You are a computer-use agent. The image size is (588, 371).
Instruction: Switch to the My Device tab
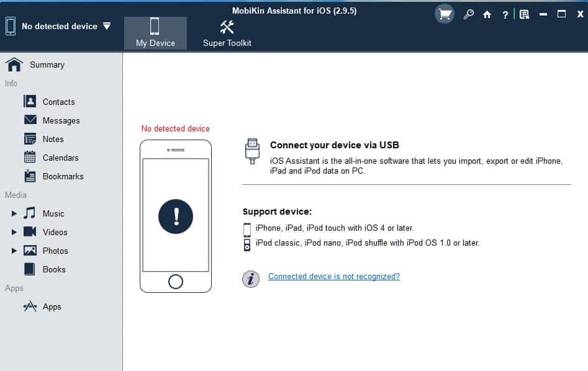pos(155,33)
